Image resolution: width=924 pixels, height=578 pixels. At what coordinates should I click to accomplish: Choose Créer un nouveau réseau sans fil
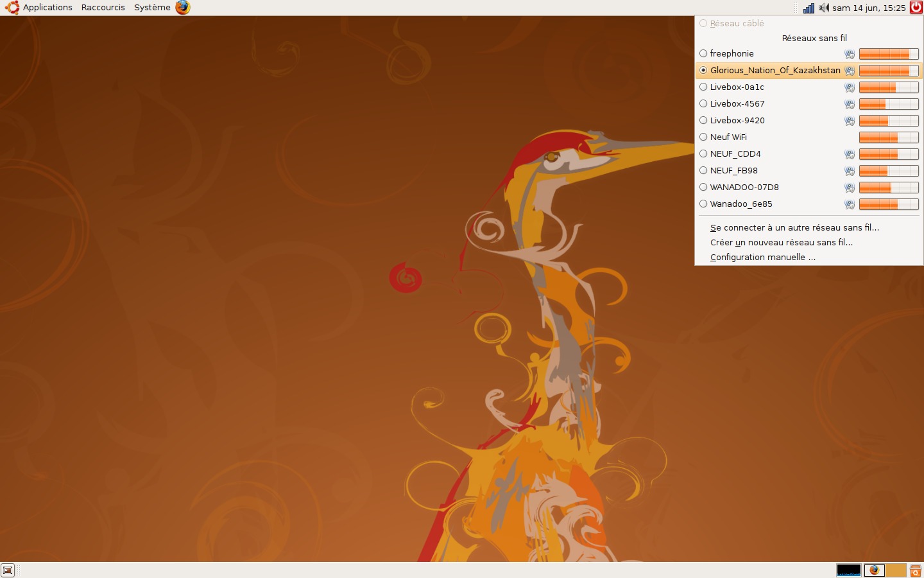click(809, 243)
